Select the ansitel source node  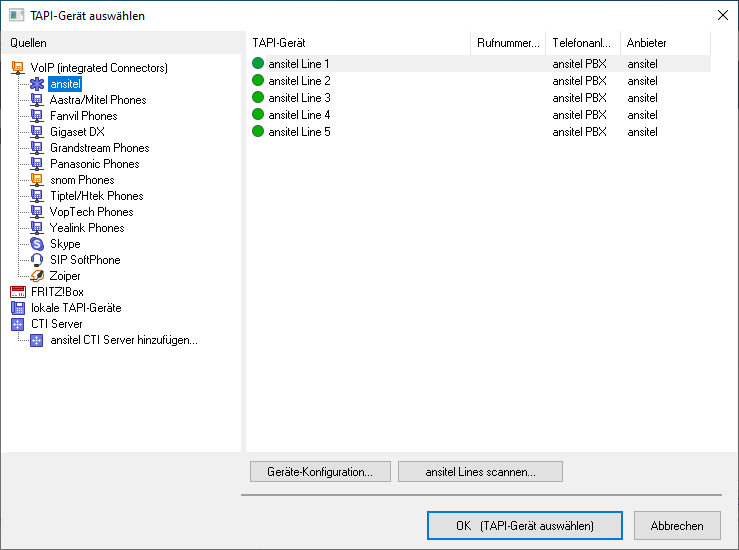pyautogui.click(x=64, y=84)
